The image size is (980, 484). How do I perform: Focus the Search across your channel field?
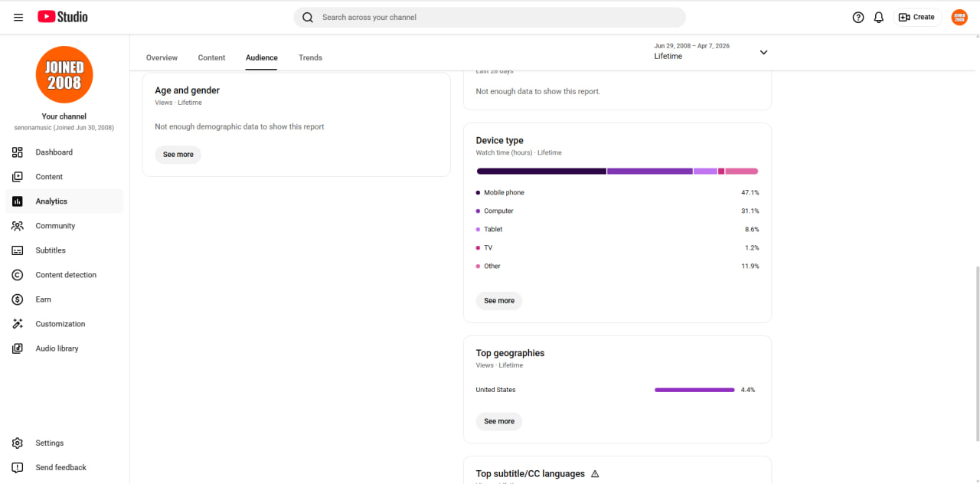[x=490, y=17]
